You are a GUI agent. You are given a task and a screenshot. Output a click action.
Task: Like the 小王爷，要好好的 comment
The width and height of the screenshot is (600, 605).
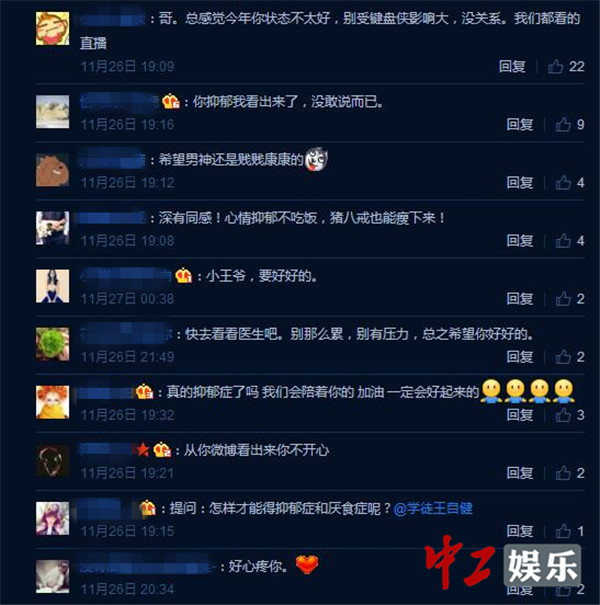563,299
